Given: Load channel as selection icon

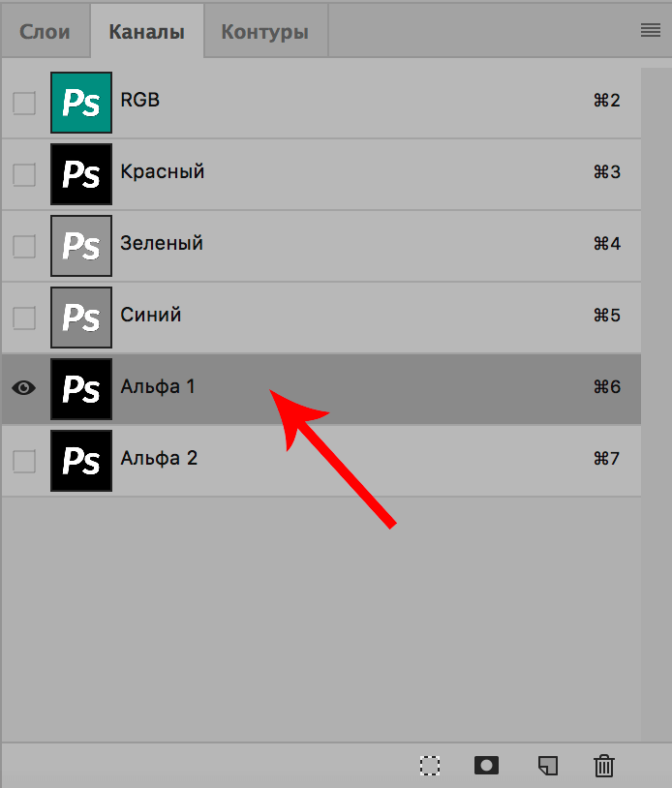Looking at the screenshot, I should coord(429,765).
